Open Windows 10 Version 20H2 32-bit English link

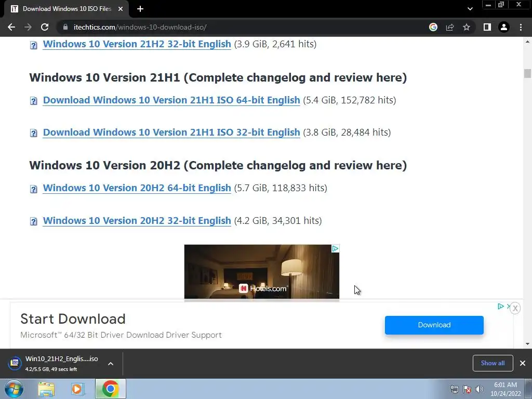[137, 220]
